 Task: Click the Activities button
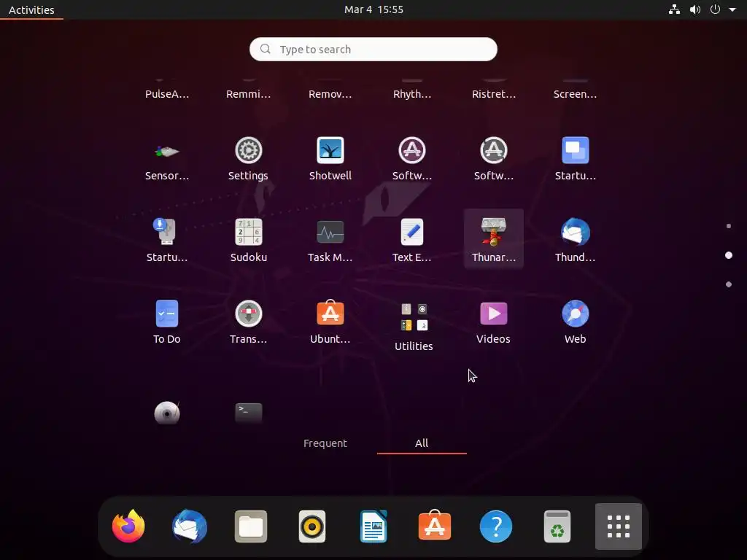click(31, 9)
